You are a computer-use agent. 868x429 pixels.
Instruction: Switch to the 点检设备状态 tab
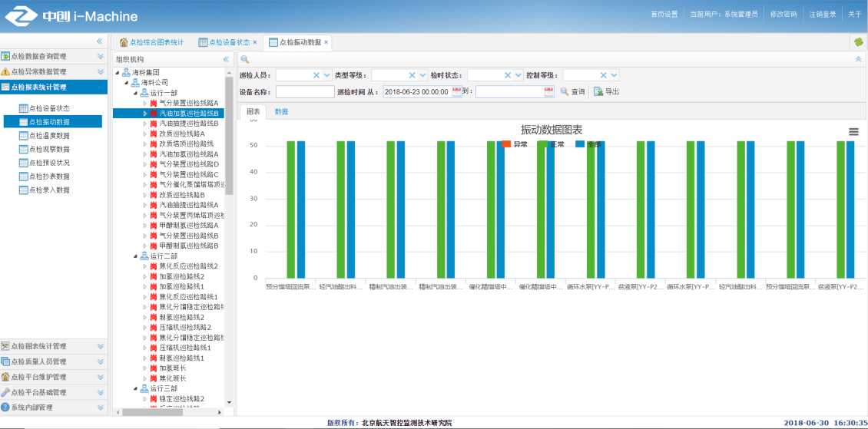(x=228, y=42)
